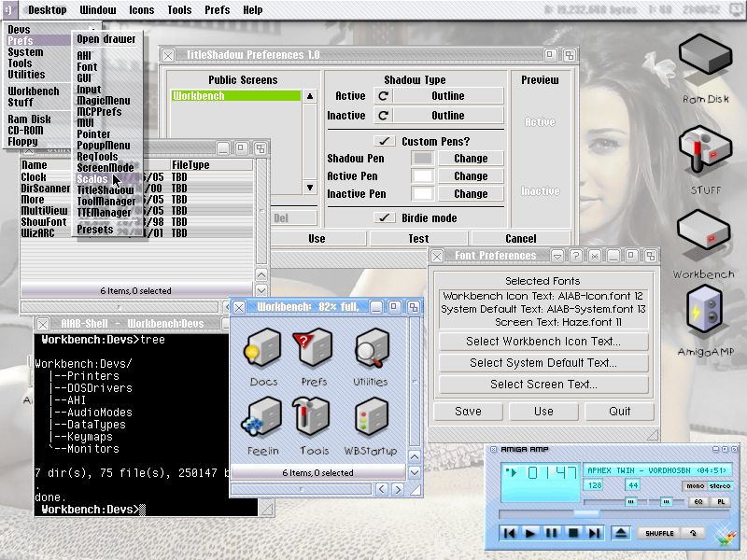
Task: Toggle the repeat button next to SHUFFLE
Action: click(693, 533)
